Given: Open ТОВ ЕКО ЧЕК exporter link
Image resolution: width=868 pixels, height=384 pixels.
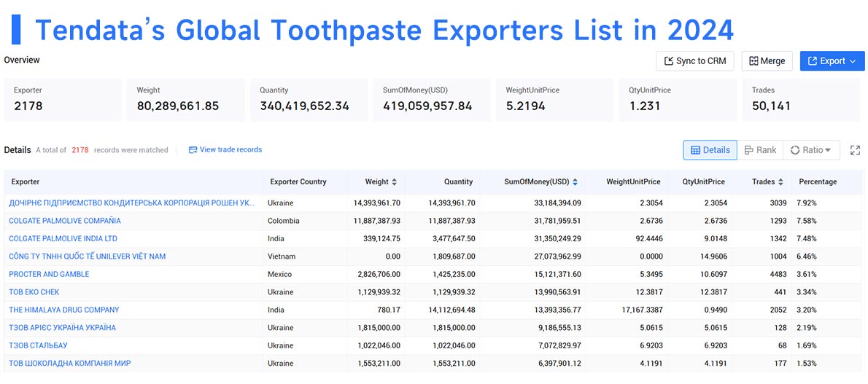Looking at the screenshot, I should click(34, 291).
